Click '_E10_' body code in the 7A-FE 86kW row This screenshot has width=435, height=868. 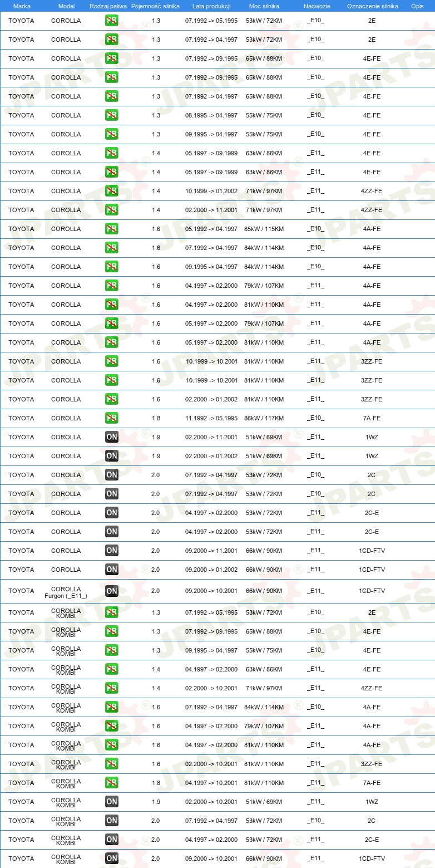tap(315, 418)
